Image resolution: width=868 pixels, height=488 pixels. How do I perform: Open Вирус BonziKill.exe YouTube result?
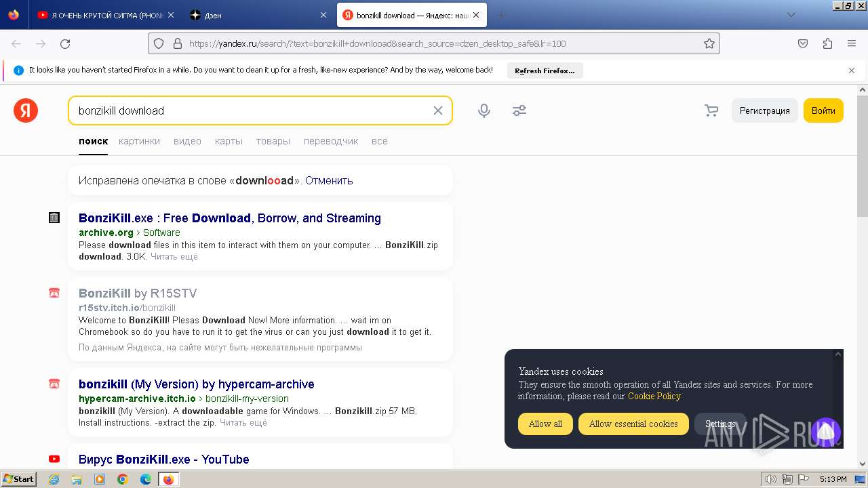164,460
